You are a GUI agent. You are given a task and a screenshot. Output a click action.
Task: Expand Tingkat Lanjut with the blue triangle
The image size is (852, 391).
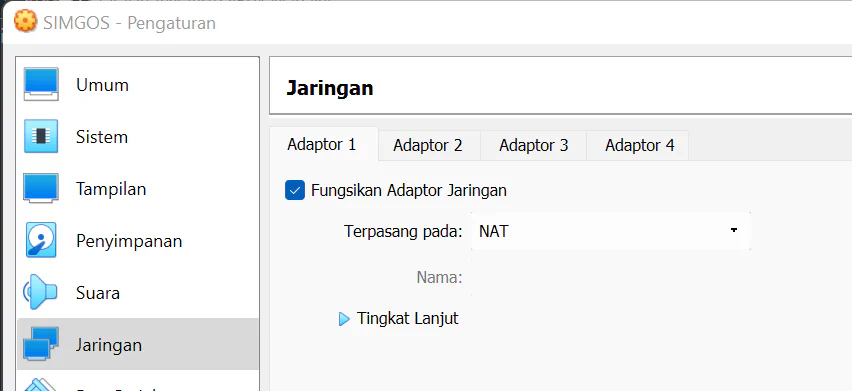(344, 319)
